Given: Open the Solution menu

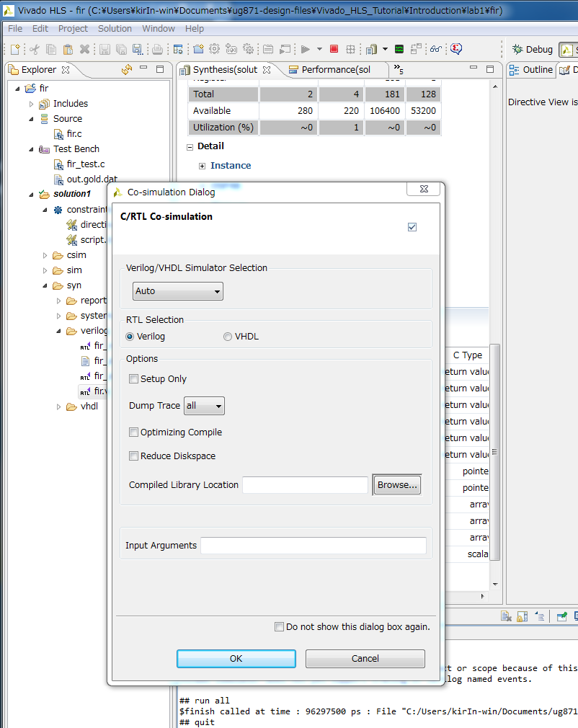Looking at the screenshot, I should tap(115, 28).
